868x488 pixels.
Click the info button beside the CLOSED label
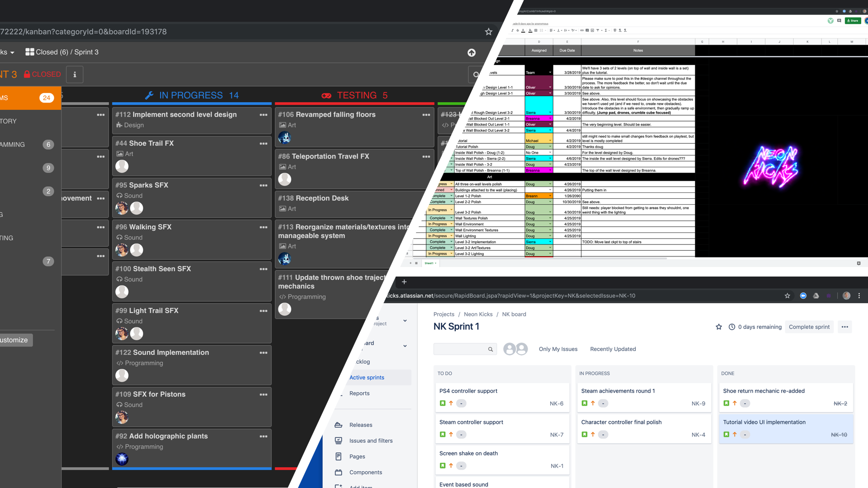tap(75, 75)
